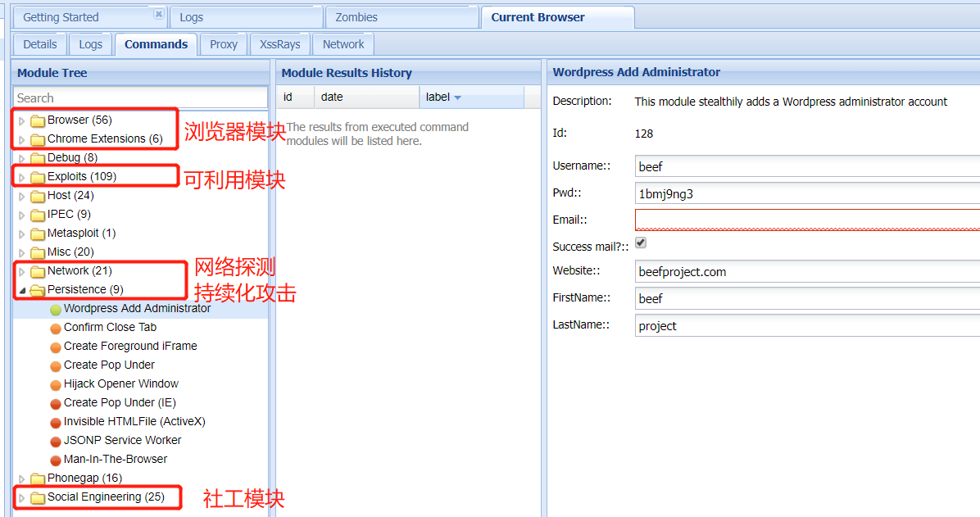The height and width of the screenshot is (517, 980).
Task: Click red status dot for Invisible HTMLFile (ActiveX)
Action: [56, 423]
